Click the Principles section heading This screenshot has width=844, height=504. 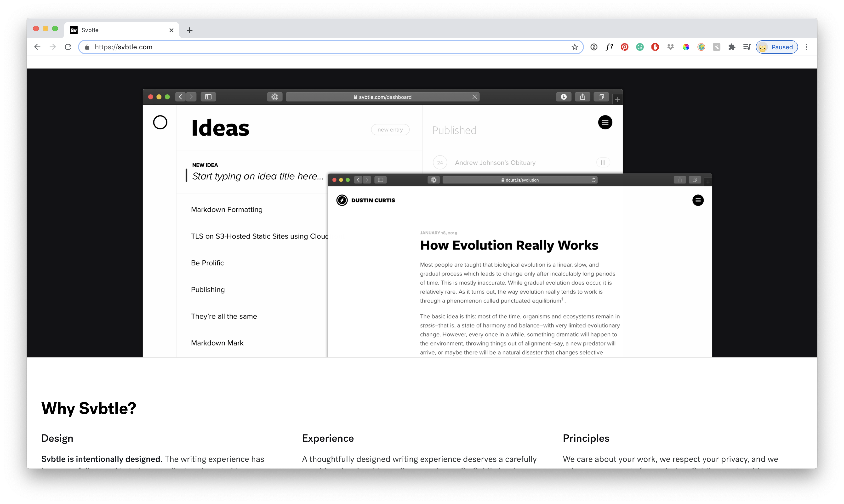click(586, 438)
